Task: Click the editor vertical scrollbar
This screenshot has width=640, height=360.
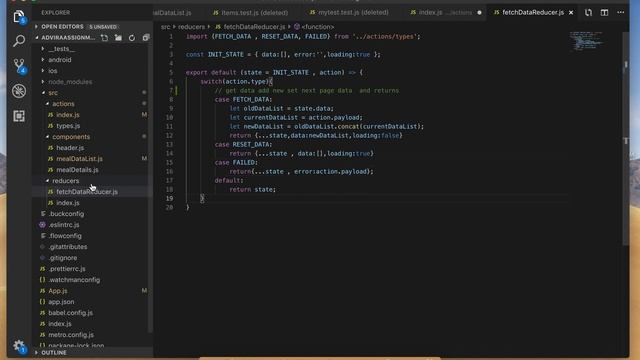Action: (x=626, y=139)
